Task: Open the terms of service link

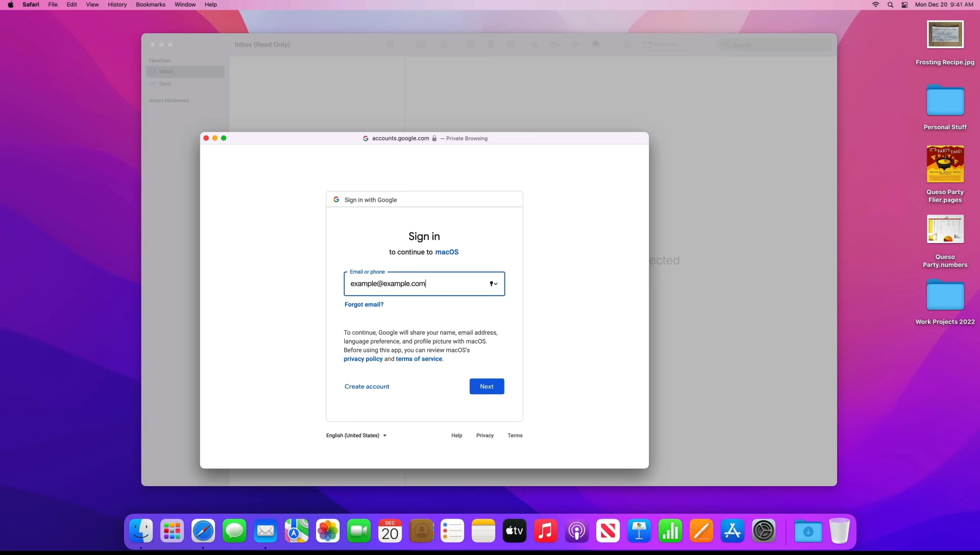Action: pyautogui.click(x=419, y=359)
